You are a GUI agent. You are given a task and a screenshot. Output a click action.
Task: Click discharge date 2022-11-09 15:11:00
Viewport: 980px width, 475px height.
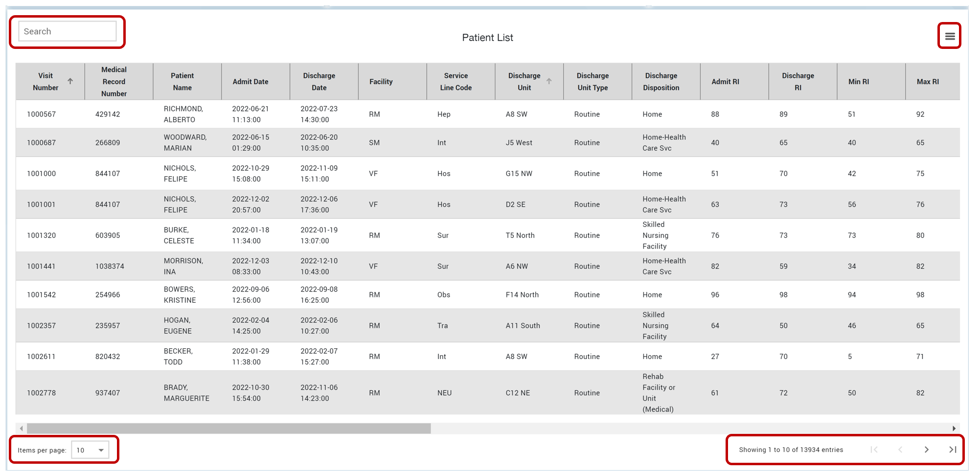319,173
